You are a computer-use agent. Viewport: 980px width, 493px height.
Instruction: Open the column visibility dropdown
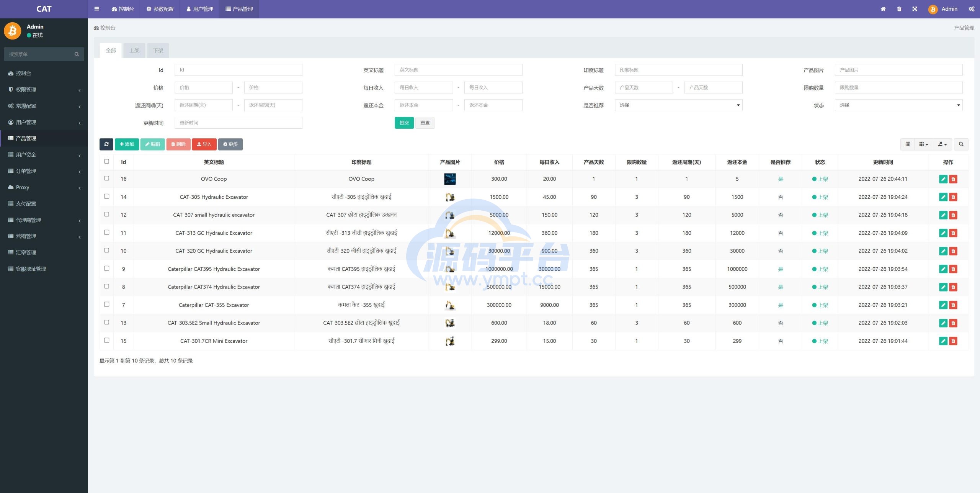[923, 144]
